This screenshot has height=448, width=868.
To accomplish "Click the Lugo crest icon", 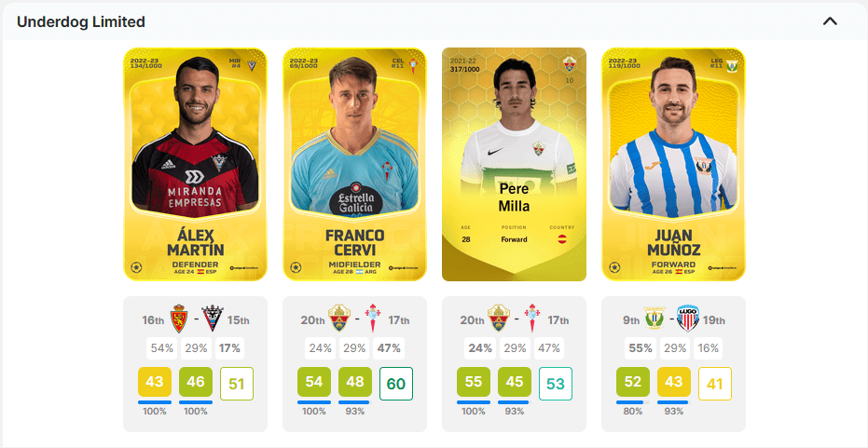I will [689, 319].
